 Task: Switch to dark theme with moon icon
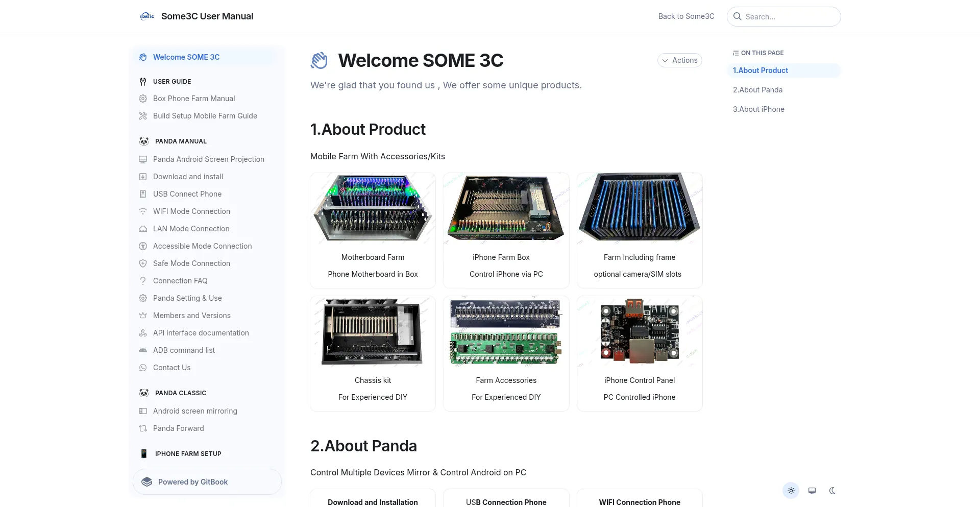[832, 491]
